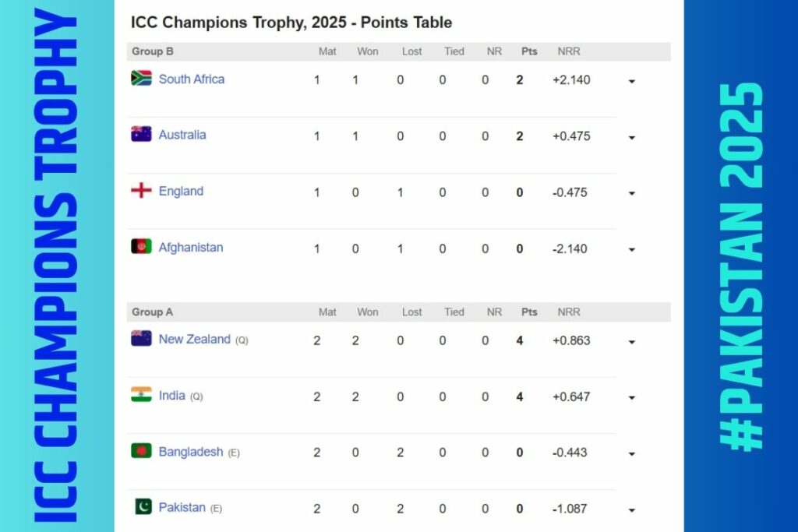Click the Group A header label
This screenshot has height=532, width=798.
(153, 312)
